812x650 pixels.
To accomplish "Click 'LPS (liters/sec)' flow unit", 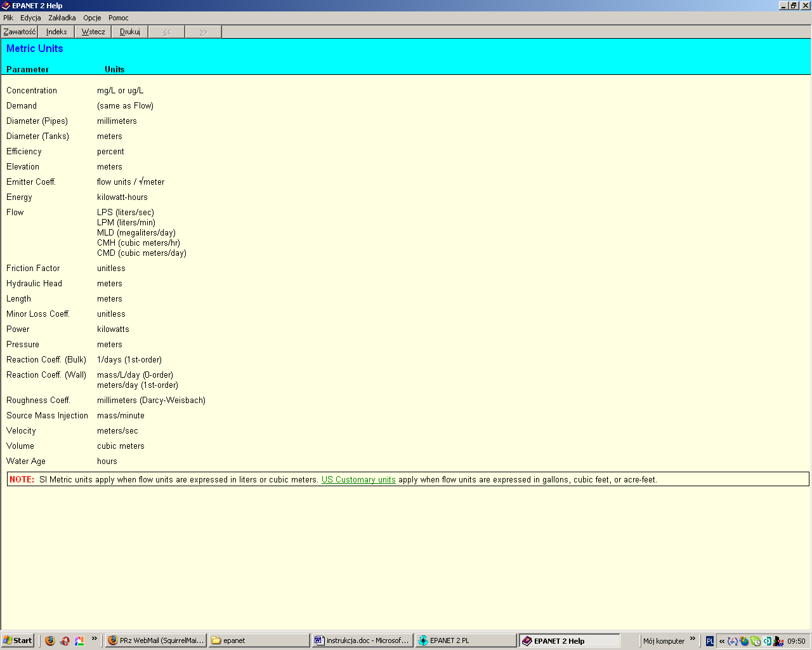I will pos(126,213).
